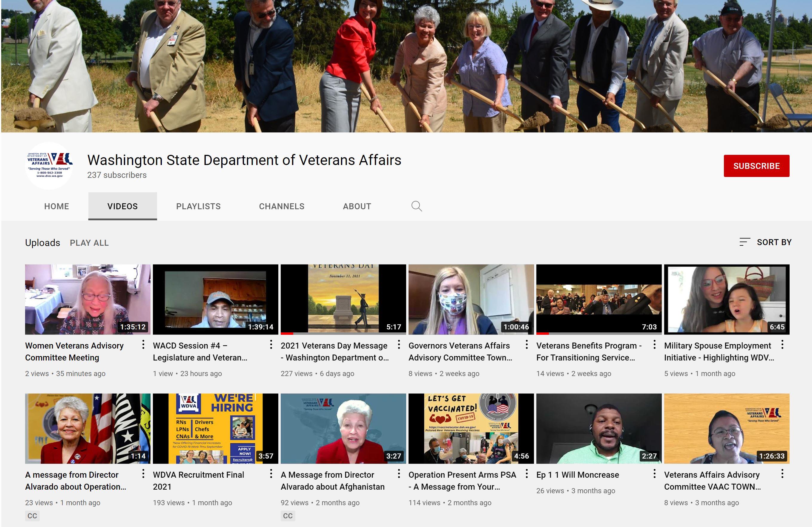Image resolution: width=812 pixels, height=527 pixels.
Task: Play the 1:35:12 Women Veterans Advisory thumbnail
Action: pos(88,299)
